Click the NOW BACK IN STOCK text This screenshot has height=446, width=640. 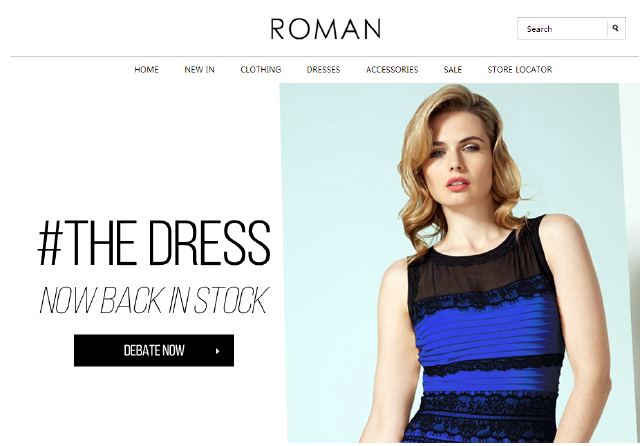pos(154,300)
